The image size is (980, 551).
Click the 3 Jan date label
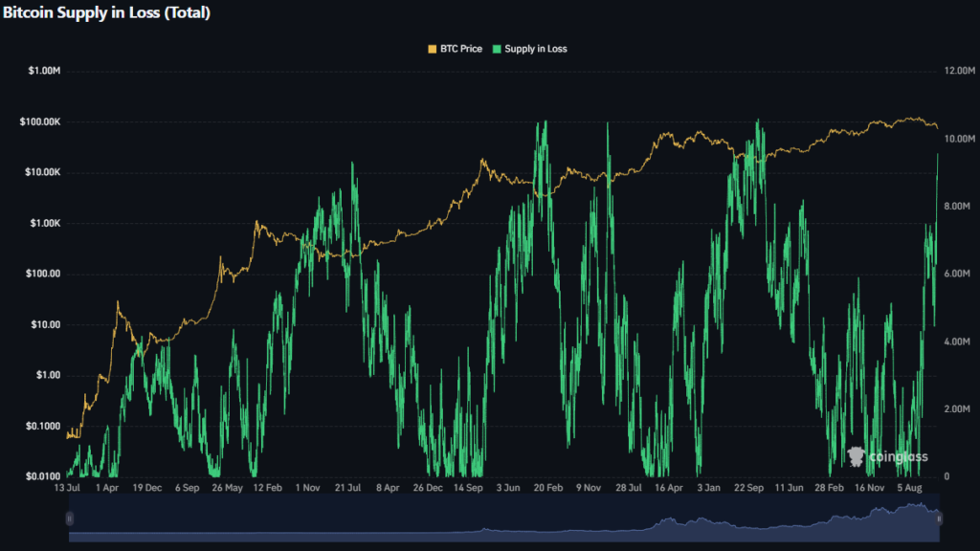[x=709, y=487]
